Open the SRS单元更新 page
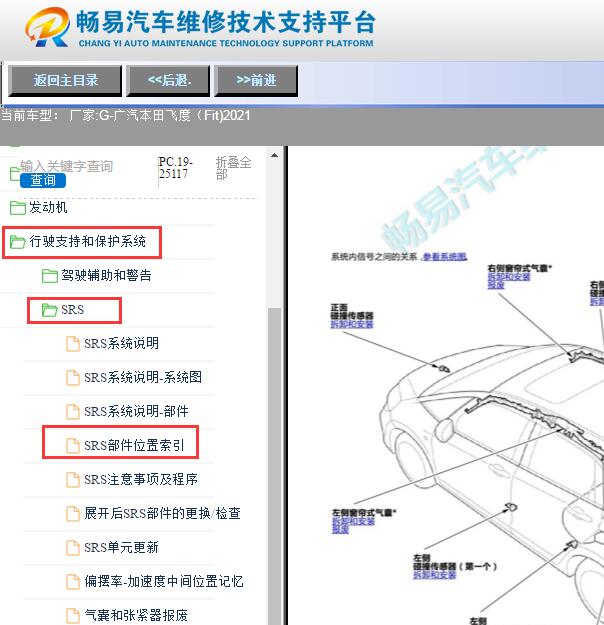Viewport: 604px width, 625px height. point(122,547)
